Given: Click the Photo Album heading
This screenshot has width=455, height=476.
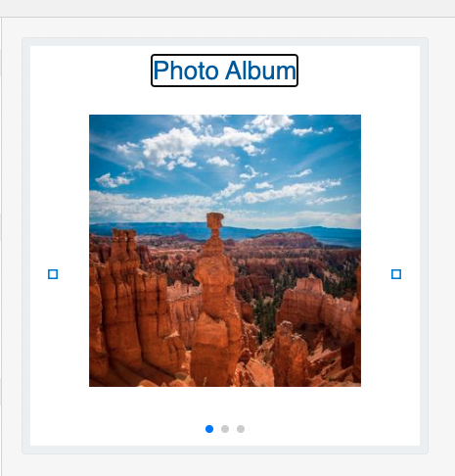Looking at the screenshot, I should click(224, 71).
